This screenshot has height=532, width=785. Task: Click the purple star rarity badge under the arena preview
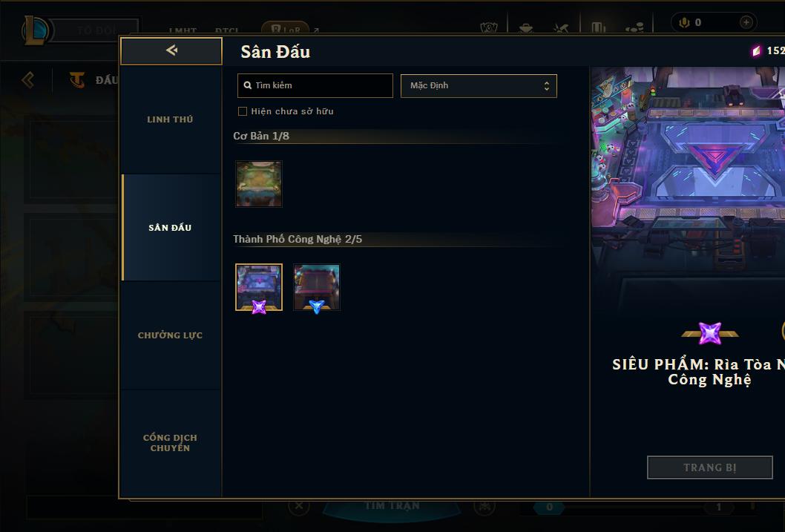[709, 333]
